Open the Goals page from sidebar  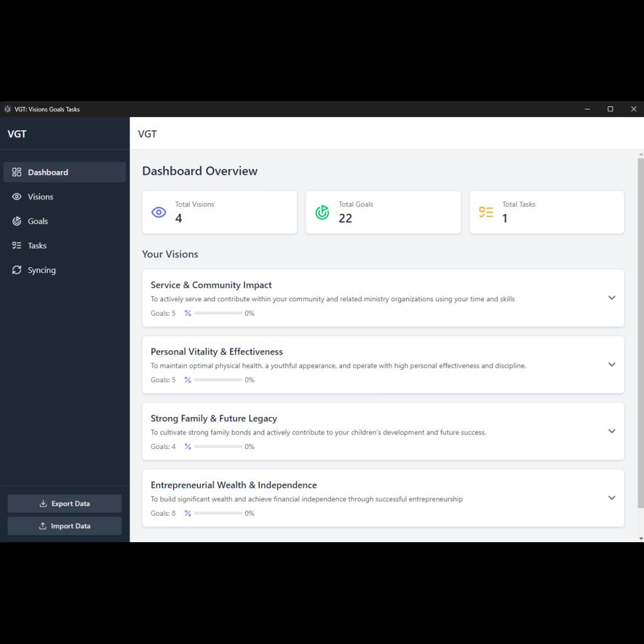coord(38,221)
